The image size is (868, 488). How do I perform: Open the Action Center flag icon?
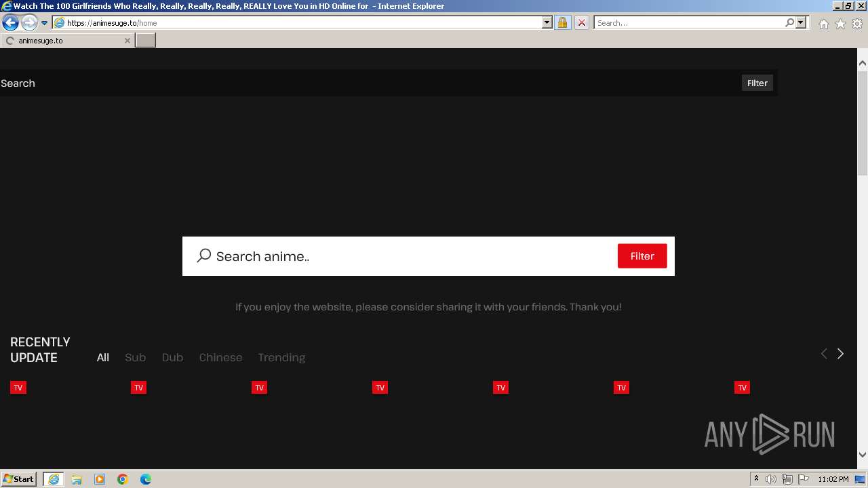(x=804, y=479)
